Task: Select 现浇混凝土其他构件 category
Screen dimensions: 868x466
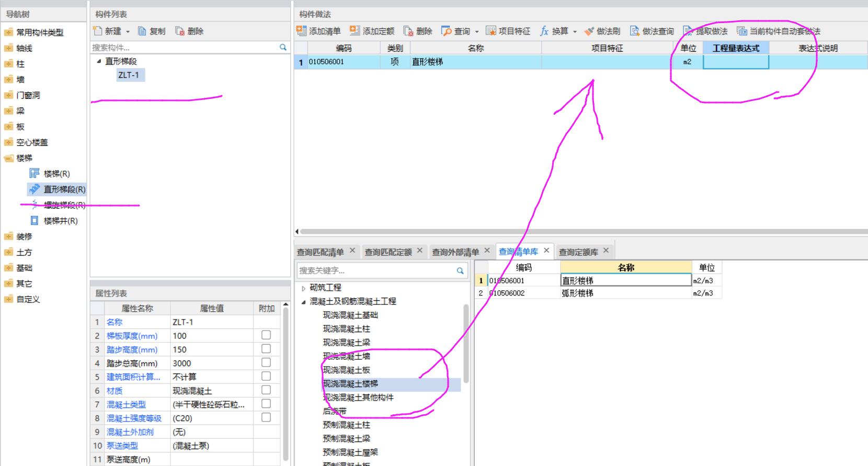Action: click(x=358, y=397)
